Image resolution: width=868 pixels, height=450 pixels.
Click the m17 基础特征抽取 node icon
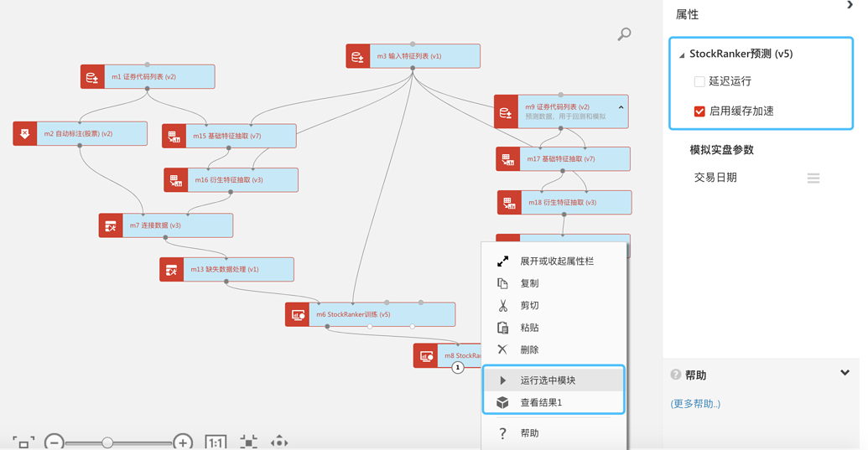[508, 159]
